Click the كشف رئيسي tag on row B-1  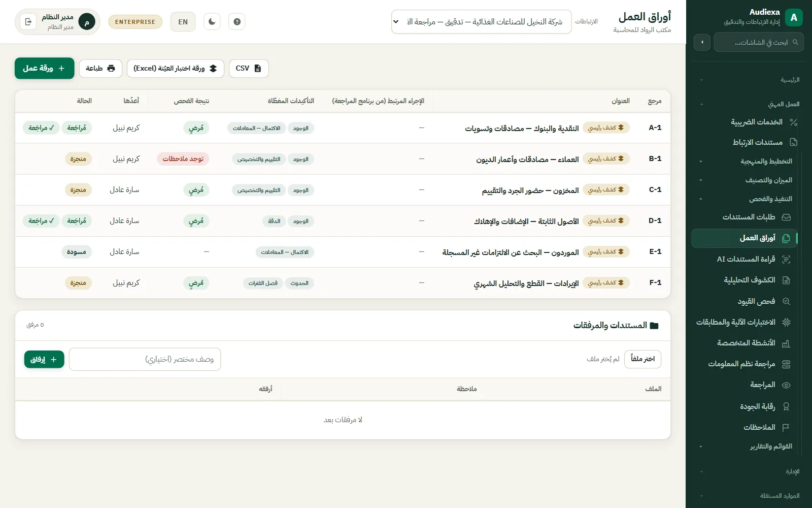[x=606, y=159]
